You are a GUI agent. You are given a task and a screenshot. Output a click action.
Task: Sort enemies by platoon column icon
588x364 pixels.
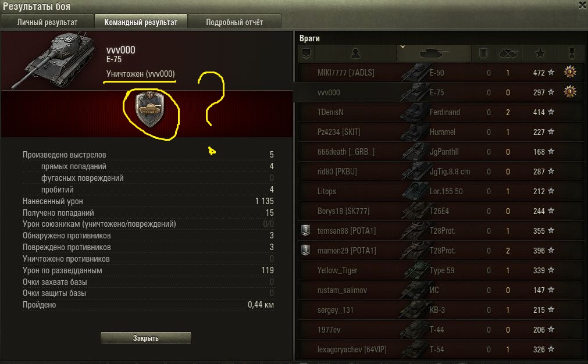(306, 53)
